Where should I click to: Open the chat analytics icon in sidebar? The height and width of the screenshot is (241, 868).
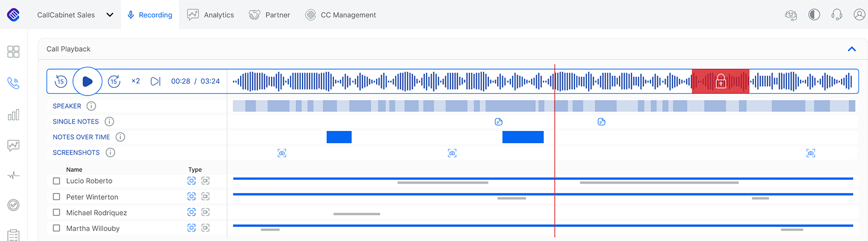(13, 145)
